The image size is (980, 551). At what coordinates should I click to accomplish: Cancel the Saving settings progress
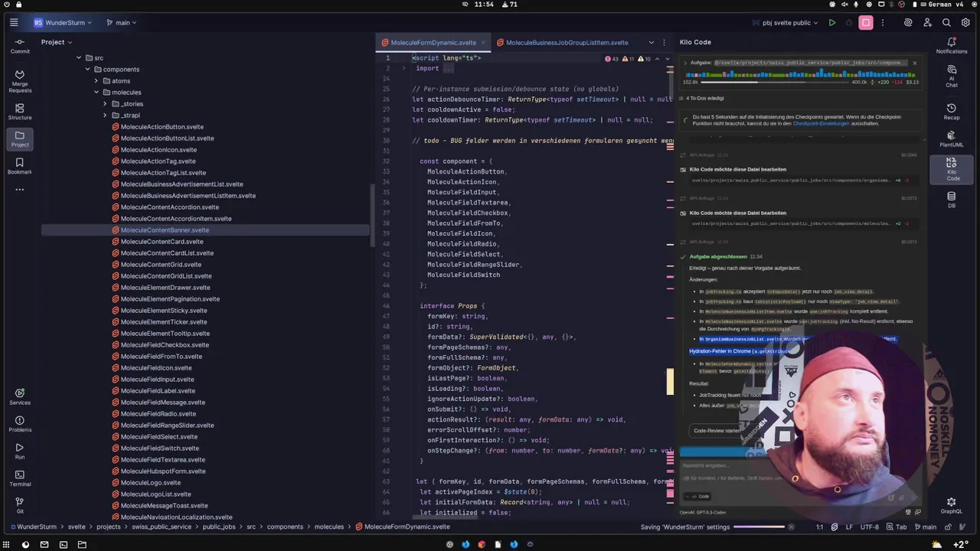click(792, 527)
